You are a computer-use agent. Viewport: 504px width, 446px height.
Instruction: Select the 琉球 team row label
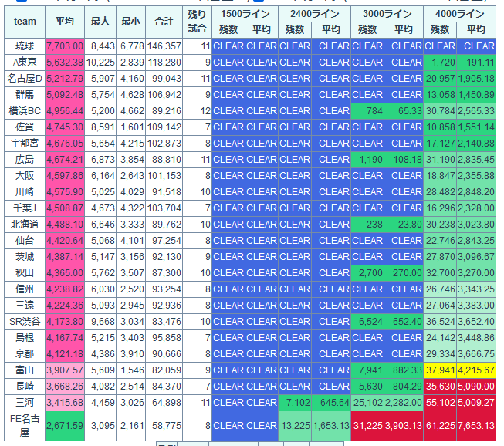tap(25, 46)
